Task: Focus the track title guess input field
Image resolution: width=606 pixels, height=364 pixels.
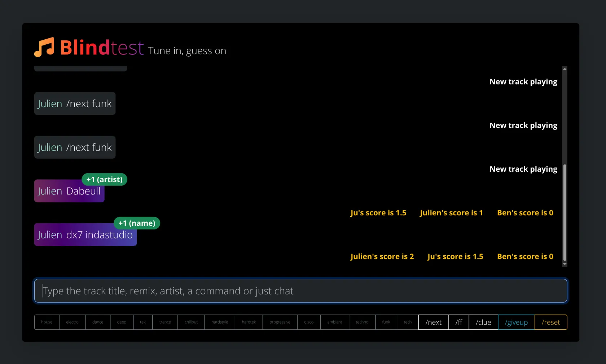Action: [300, 291]
